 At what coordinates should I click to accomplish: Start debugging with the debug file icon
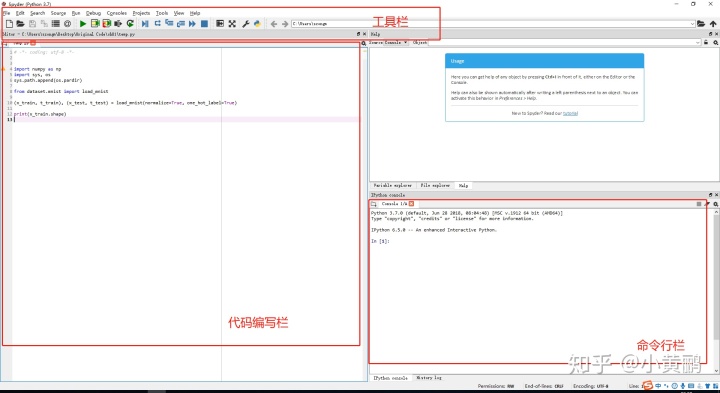point(145,23)
